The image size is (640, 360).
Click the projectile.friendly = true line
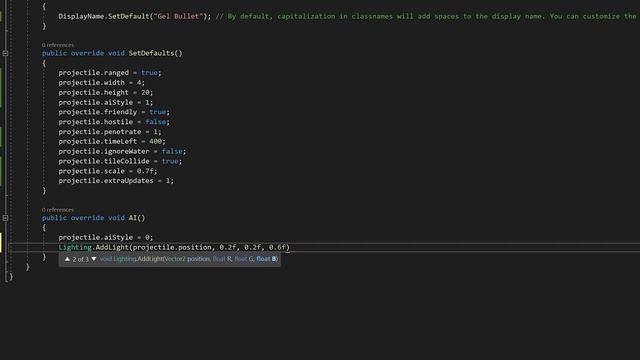[114, 112]
